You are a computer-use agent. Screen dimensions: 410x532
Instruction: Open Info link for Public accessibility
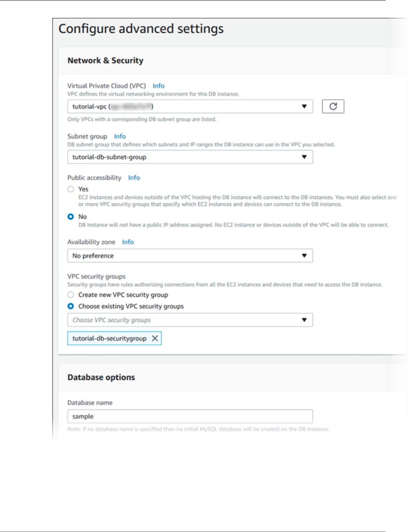(x=134, y=178)
